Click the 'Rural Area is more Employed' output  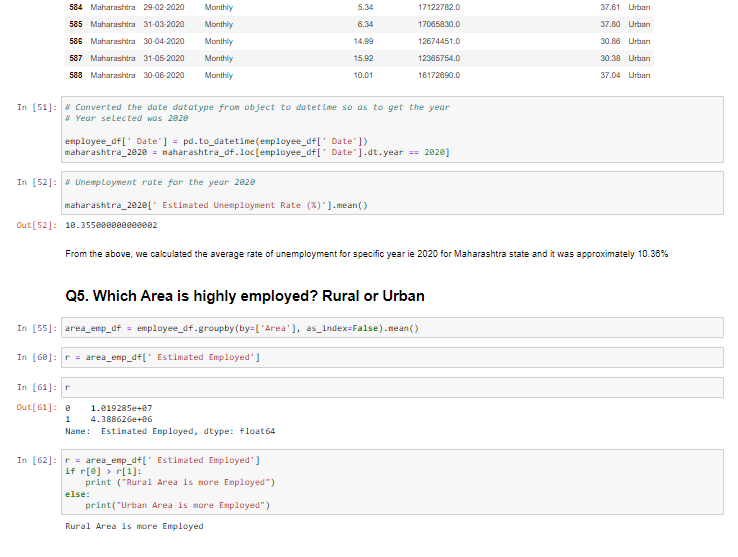point(134,526)
